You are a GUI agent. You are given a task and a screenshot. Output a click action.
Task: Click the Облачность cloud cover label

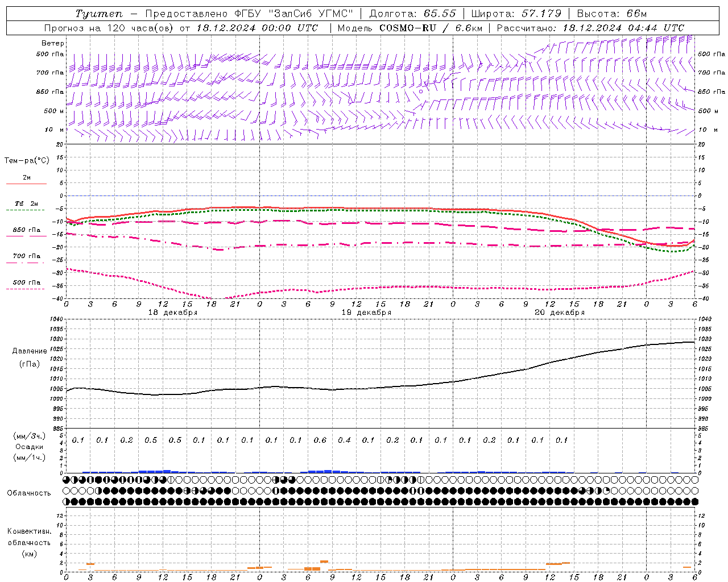(29, 493)
